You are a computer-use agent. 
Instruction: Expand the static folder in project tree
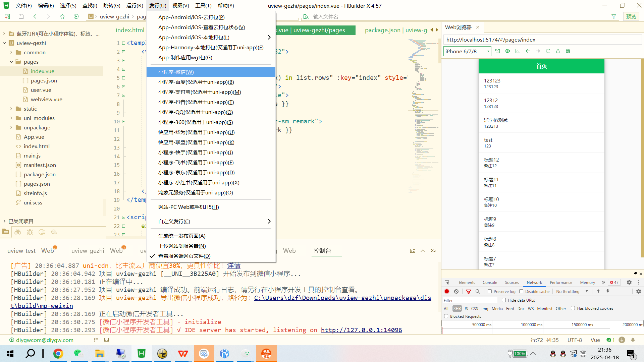click(x=11, y=109)
